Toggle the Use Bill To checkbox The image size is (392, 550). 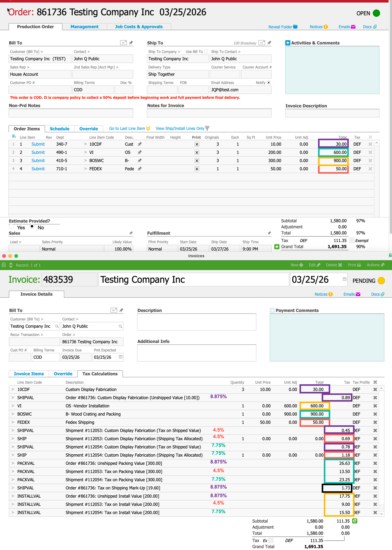click(x=206, y=52)
